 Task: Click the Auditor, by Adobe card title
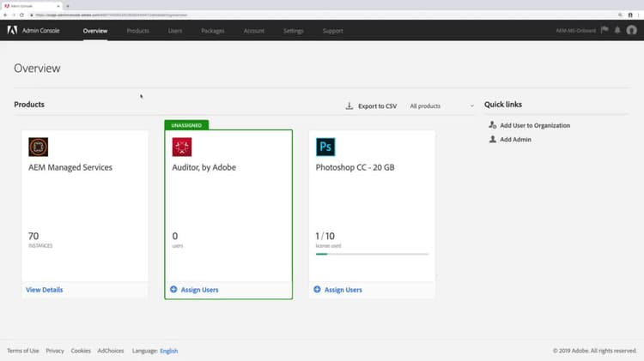204,167
